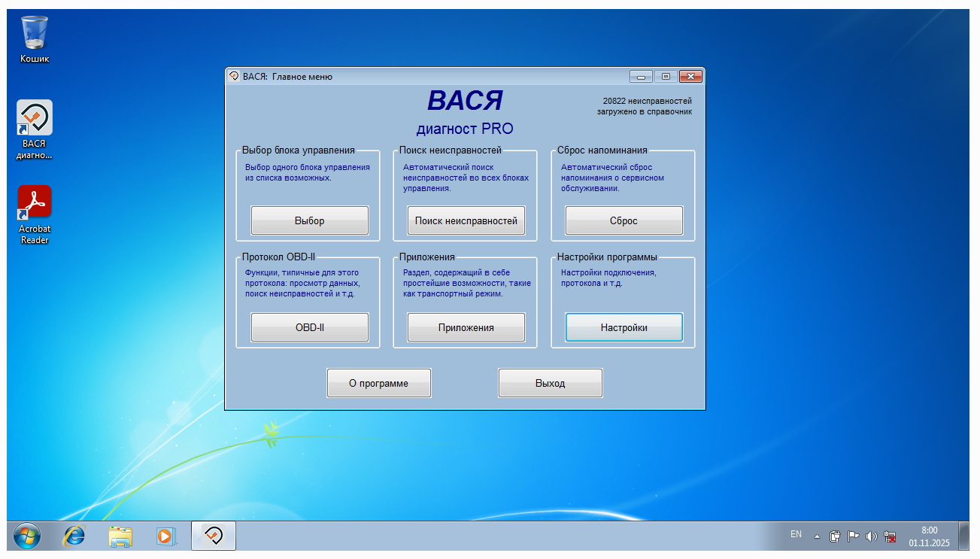Open the Windows Start menu orb

click(28, 536)
